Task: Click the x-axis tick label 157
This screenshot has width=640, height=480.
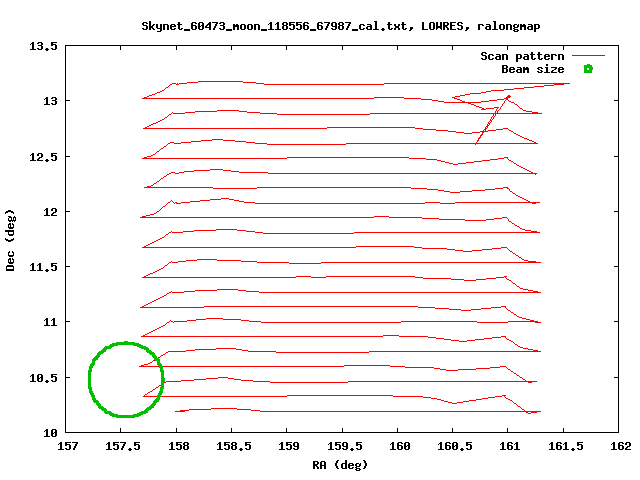Action: click(x=67, y=446)
